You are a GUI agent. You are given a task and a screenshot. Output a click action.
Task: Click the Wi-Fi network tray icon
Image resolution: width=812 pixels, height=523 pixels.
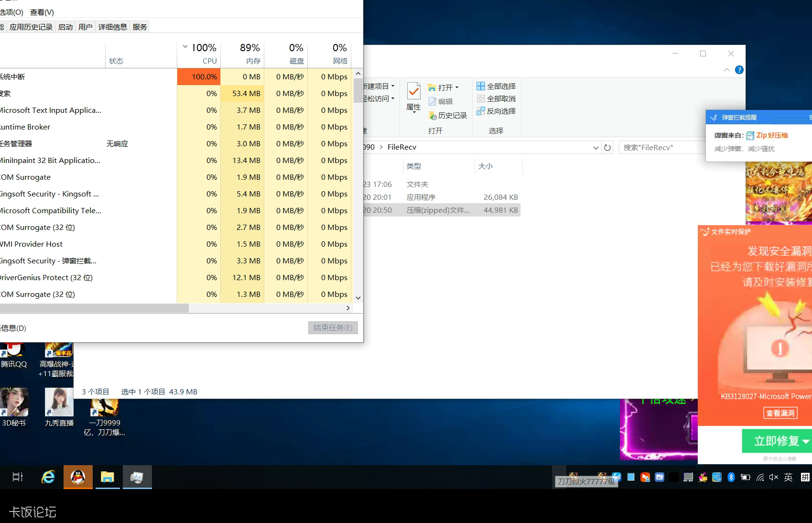coord(760,477)
